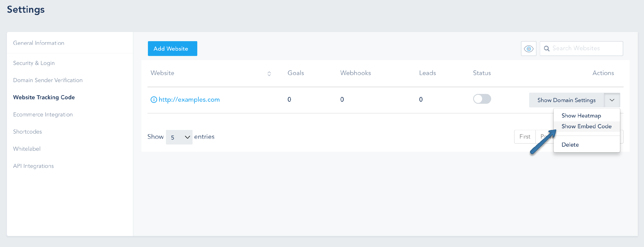Choose Show Embed Code option
Viewport: 644px width, 247px height.
click(x=586, y=126)
